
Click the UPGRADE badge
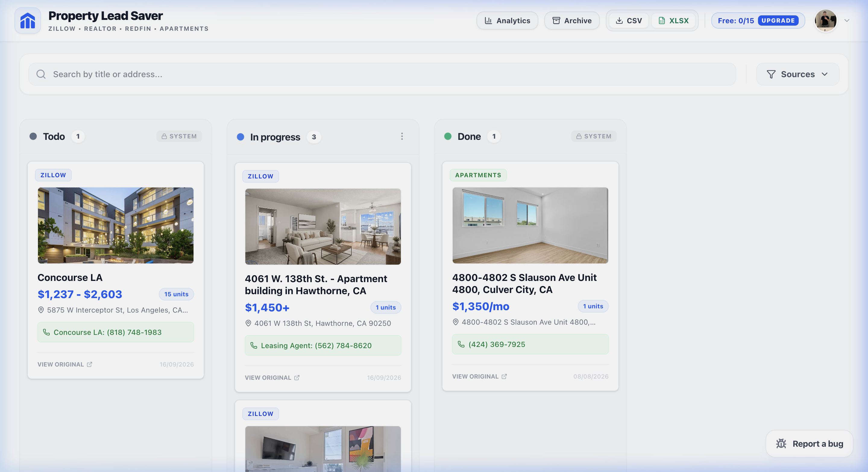click(x=778, y=20)
